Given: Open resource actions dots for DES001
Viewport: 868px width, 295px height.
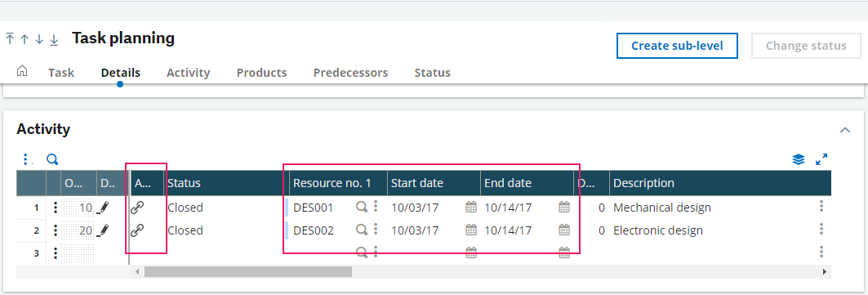Looking at the screenshot, I should point(376,207).
